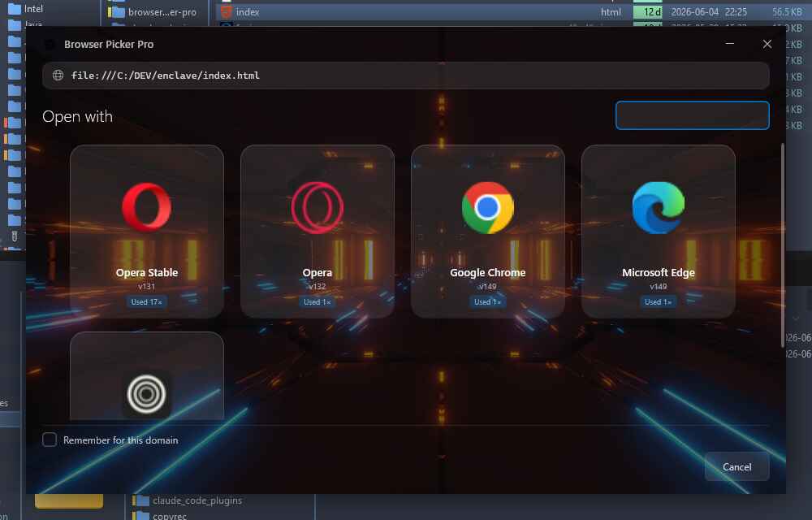Viewport: 812px width, 520px height.
Task: Click the 56.5 KB size of index
Action: [787, 12]
